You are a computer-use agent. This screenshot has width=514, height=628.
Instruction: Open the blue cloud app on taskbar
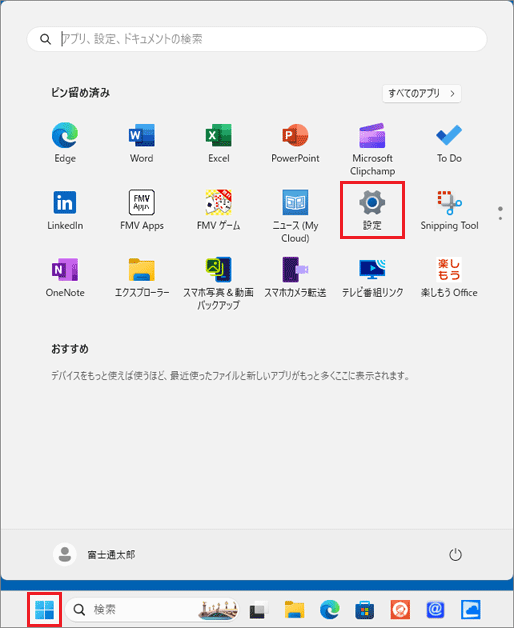pos(470,610)
